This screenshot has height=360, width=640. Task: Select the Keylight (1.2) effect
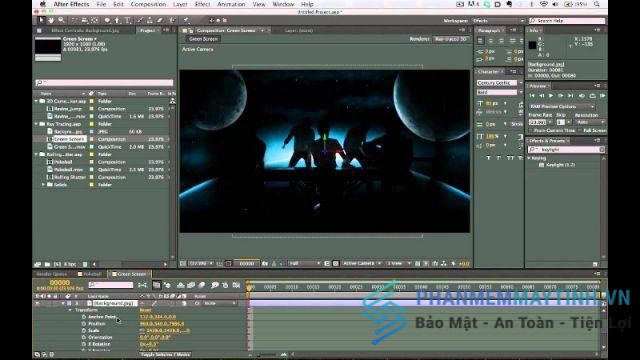(x=560, y=165)
